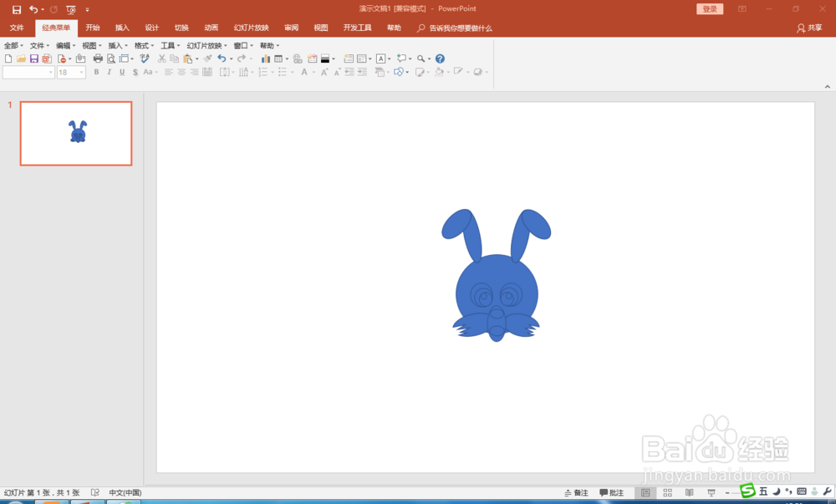Align text left
The height and width of the screenshot is (504, 836).
(x=169, y=72)
